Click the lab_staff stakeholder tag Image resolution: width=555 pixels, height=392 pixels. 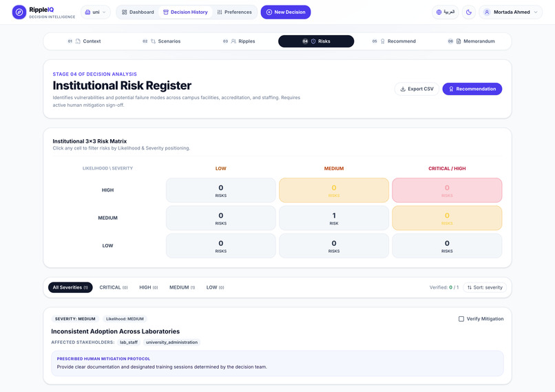(x=129, y=342)
